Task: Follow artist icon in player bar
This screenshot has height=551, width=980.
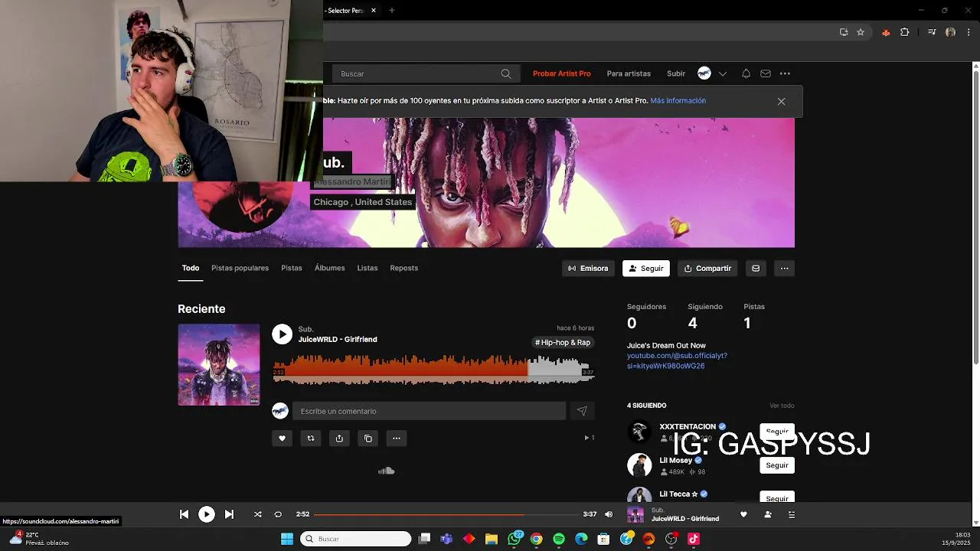Action: pos(768,514)
